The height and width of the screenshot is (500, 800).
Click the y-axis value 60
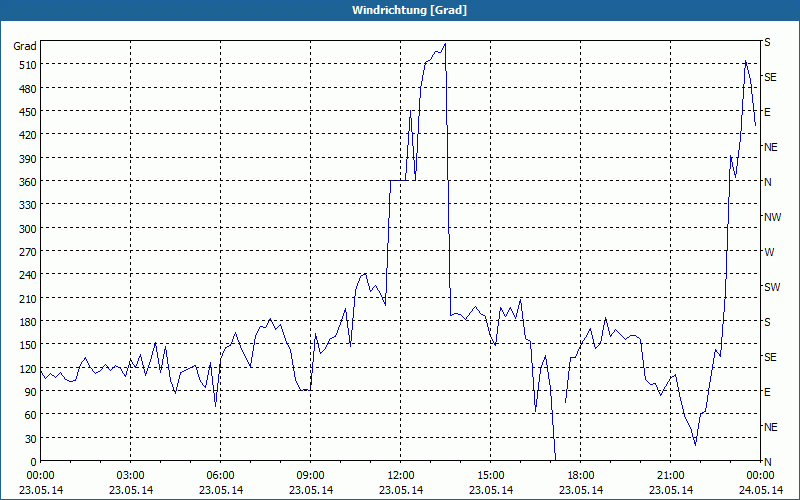(x=31, y=415)
